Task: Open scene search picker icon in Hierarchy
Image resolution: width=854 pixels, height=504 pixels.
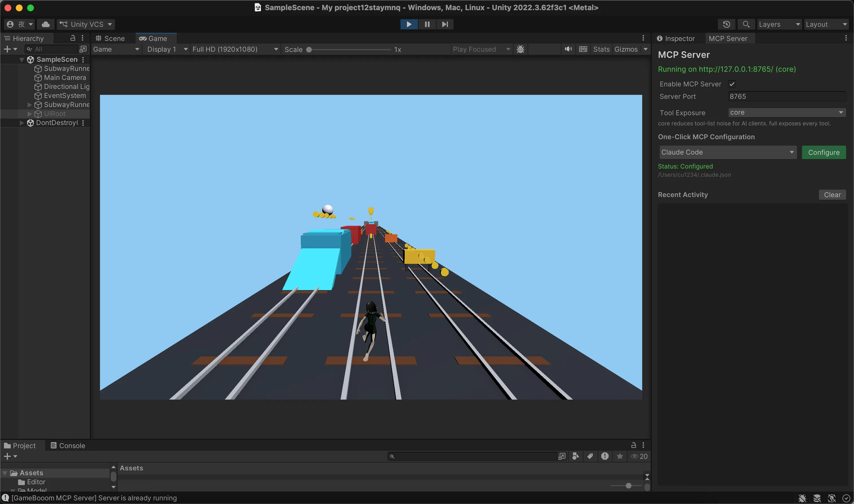Action: click(83, 49)
